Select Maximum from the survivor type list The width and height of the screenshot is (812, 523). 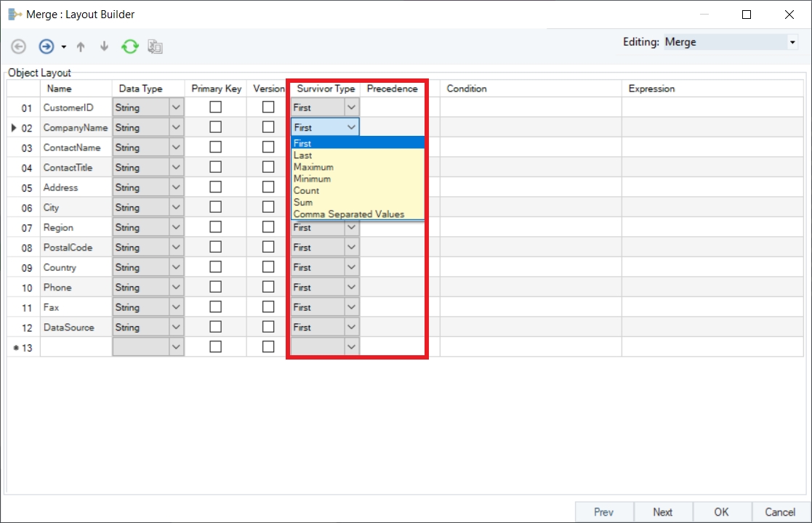(x=313, y=167)
